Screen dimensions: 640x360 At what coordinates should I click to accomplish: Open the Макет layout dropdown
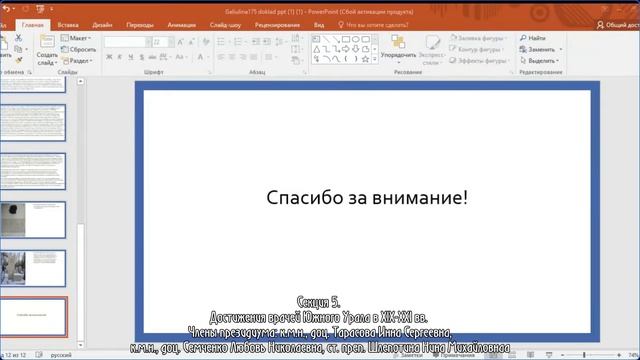click(x=76, y=38)
